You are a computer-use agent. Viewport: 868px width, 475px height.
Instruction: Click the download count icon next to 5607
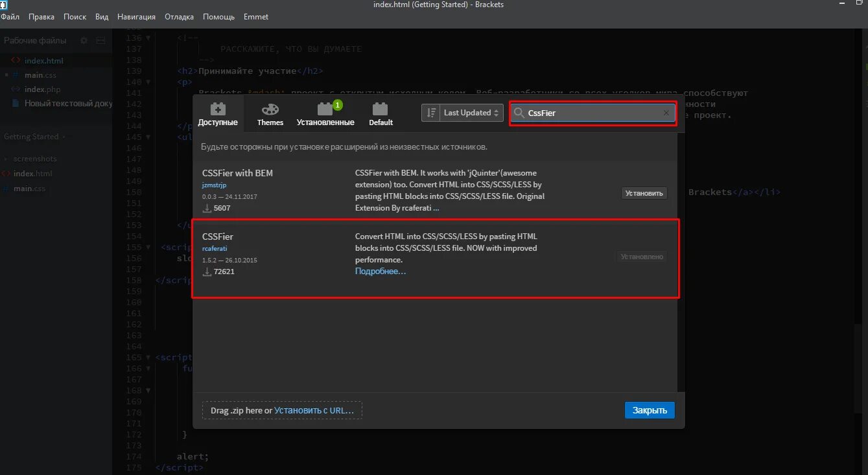[x=207, y=209]
